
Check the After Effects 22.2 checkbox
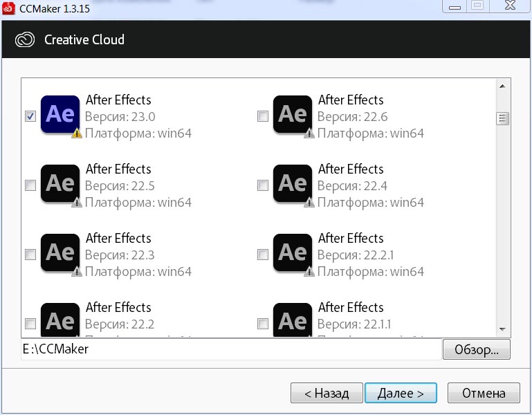tap(30, 324)
